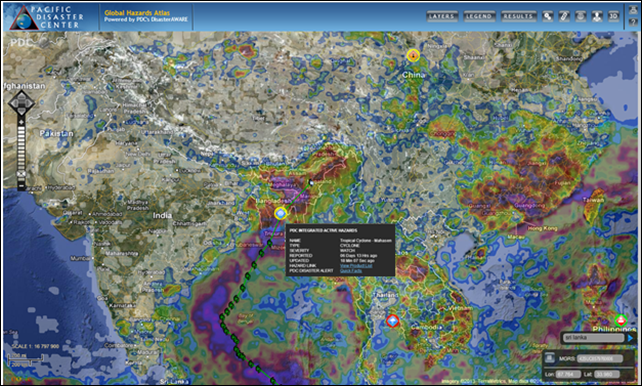Open the RESULTS panel
Viewport: 642px width, 386px height.
(x=518, y=16)
